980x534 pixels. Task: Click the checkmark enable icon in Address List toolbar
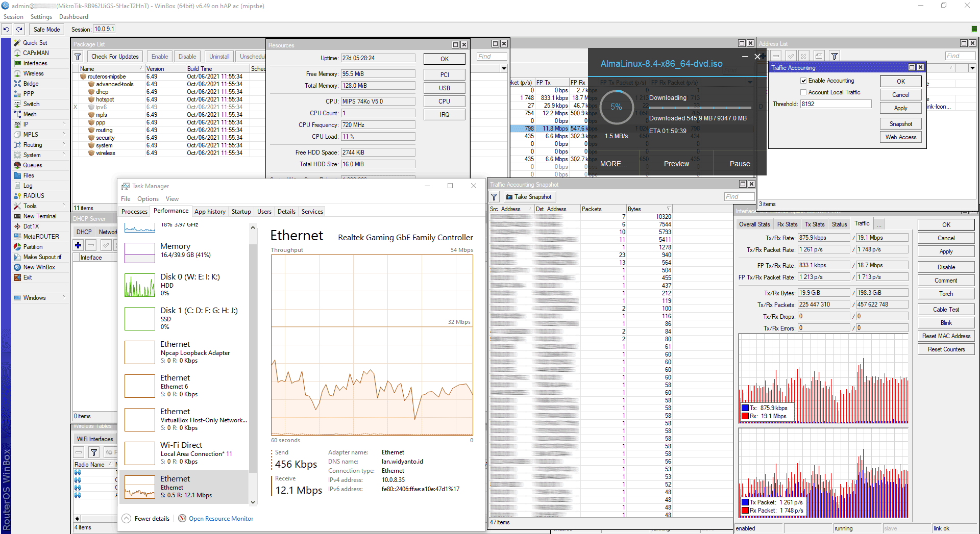[791, 56]
